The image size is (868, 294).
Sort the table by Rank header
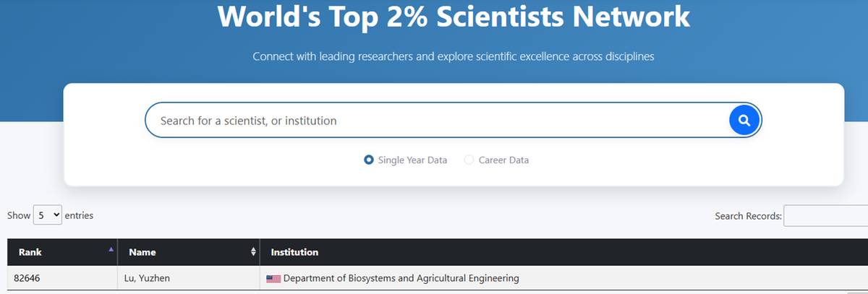30,252
